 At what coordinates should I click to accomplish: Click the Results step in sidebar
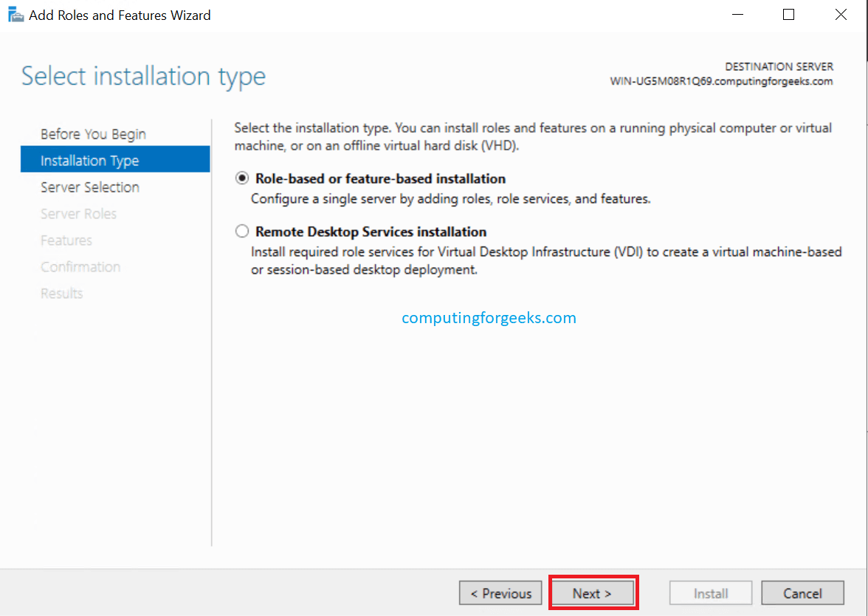(62, 294)
